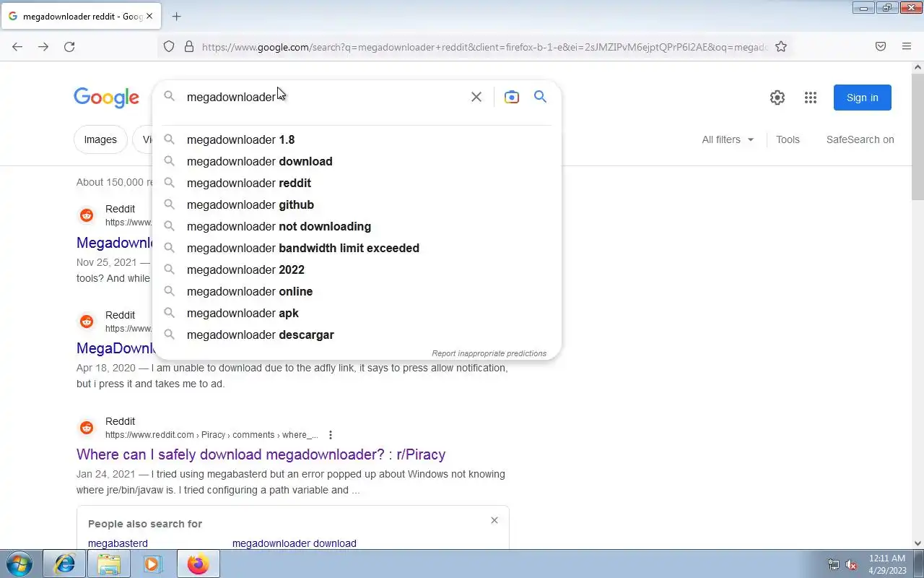The image size is (924, 578).
Task: Open Google quick settings gear
Action: click(777, 98)
